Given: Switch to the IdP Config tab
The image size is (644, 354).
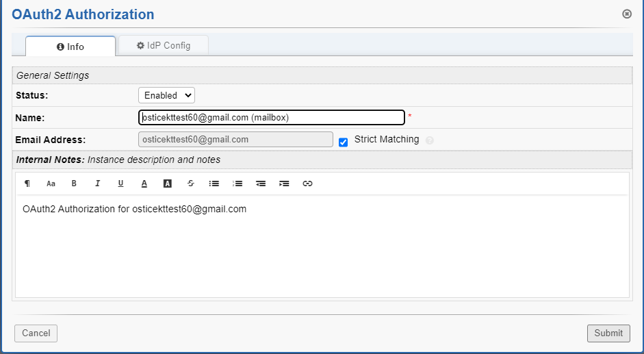Looking at the screenshot, I should (x=164, y=46).
